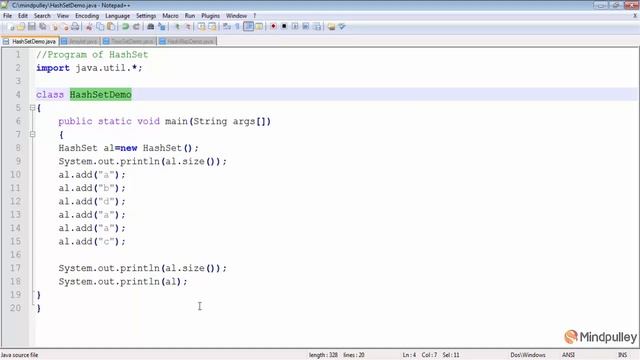
Task: Click line number 16 in the margin
Action: 16,255
